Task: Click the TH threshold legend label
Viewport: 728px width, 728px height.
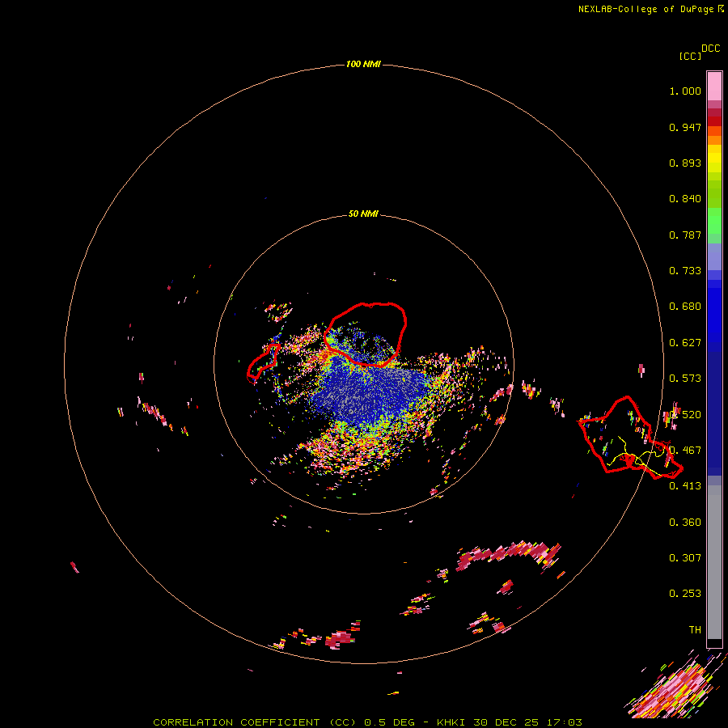Action: point(695,630)
